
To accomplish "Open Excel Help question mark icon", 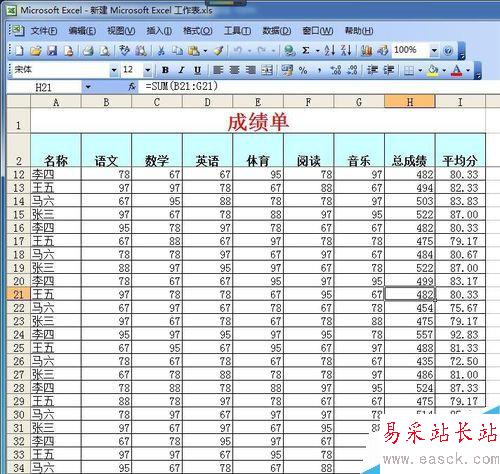I will pos(448,51).
